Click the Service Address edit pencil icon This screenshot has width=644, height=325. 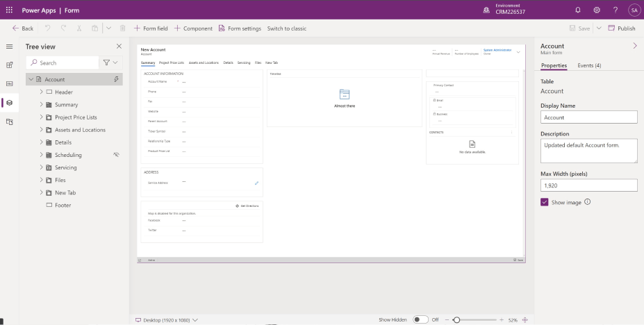[x=256, y=183]
